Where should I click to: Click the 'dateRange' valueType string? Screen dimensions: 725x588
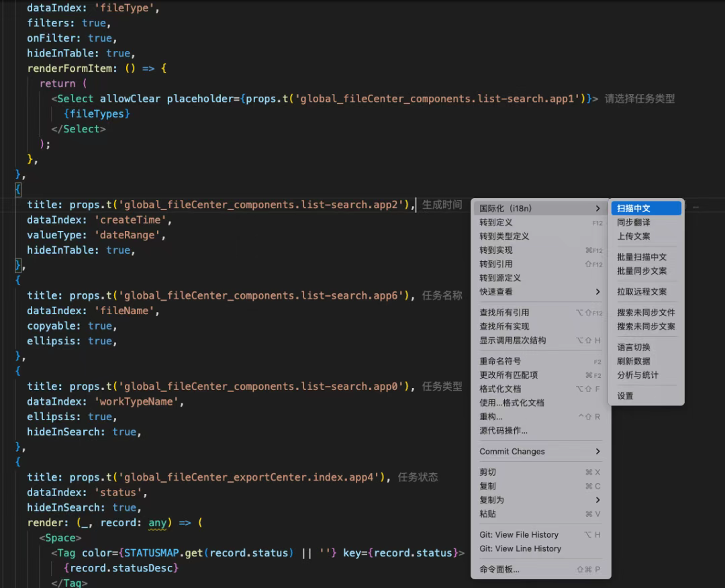[x=128, y=236]
